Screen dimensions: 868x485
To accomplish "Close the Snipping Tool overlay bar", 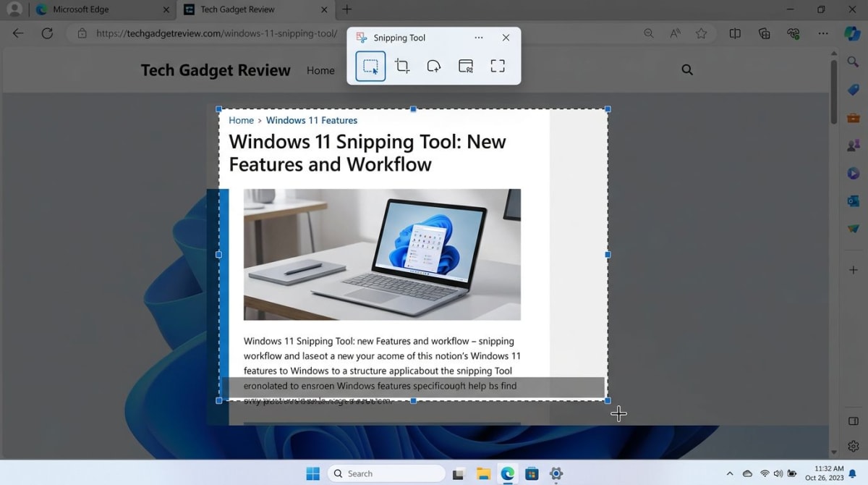I will pos(506,38).
